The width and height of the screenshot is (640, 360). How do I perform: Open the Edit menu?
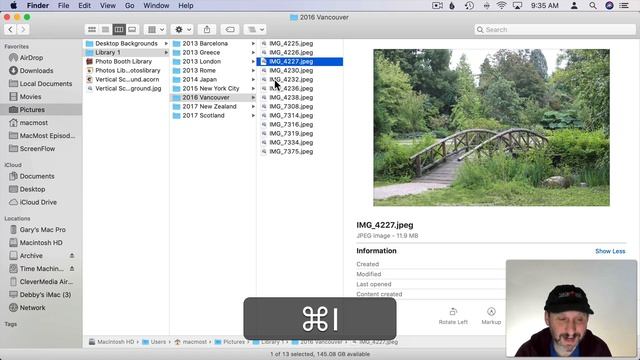pos(84,6)
